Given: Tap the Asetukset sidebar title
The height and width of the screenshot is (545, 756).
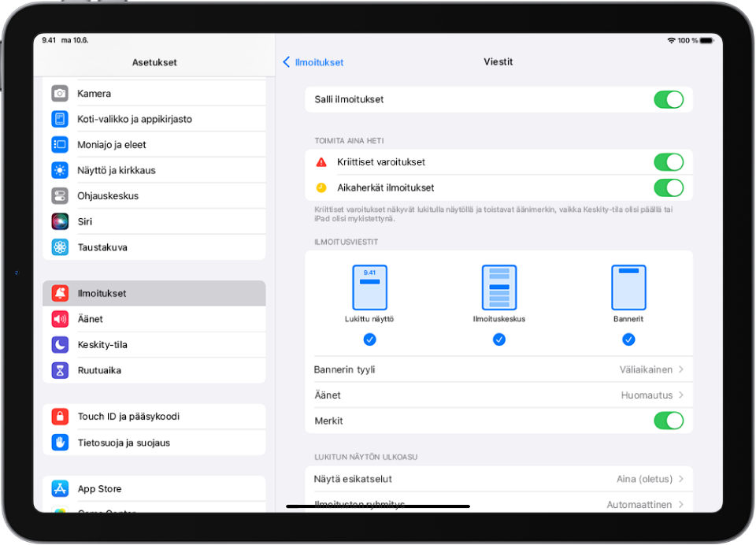Looking at the screenshot, I should click(154, 62).
